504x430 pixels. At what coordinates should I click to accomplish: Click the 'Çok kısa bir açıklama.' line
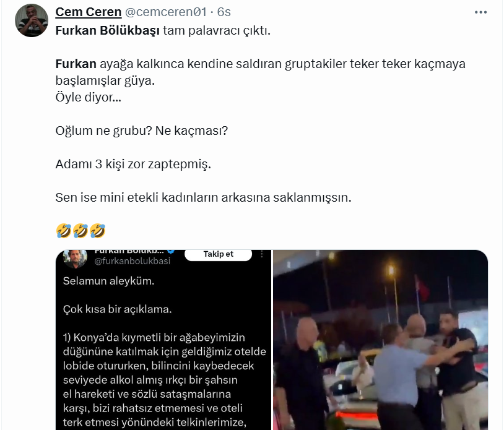117,309
